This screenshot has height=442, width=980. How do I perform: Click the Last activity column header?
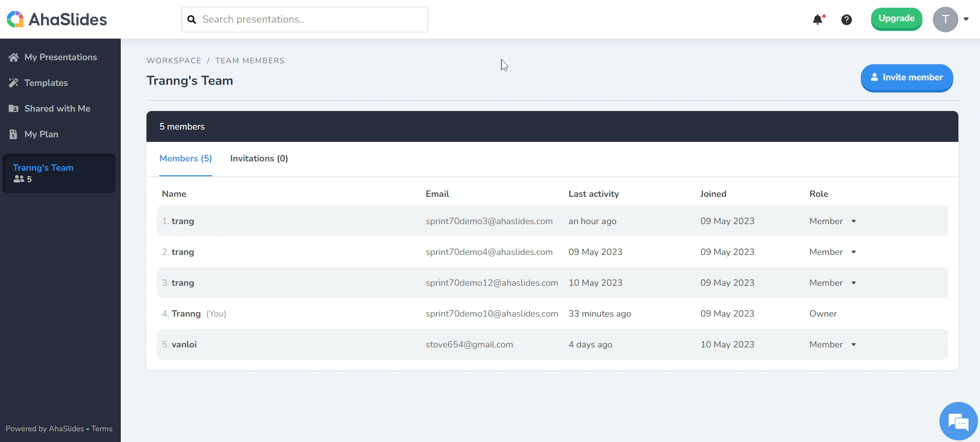click(594, 194)
